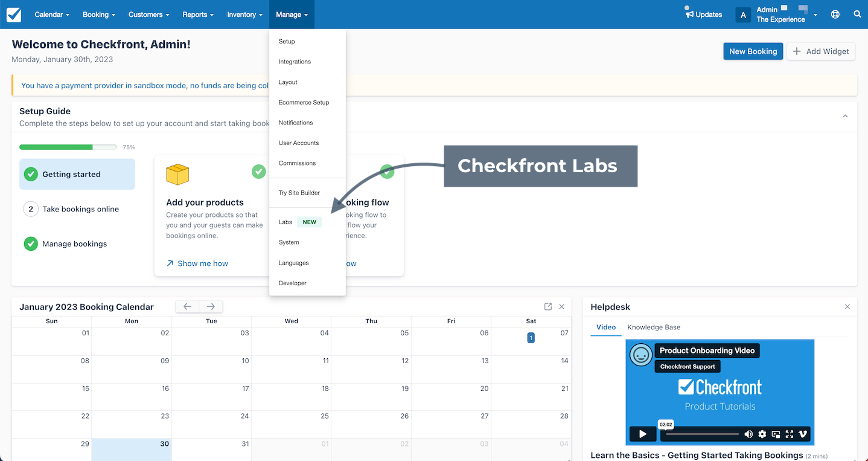Go to previous month in calendar

click(187, 307)
